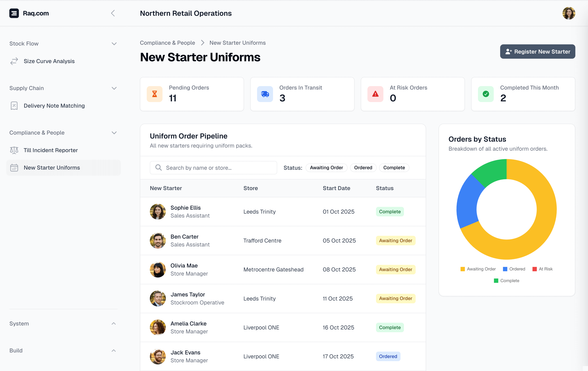Click the Pending Orders hourglass icon
Image resolution: width=588 pixels, height=371 pixels.
point(155,94)
